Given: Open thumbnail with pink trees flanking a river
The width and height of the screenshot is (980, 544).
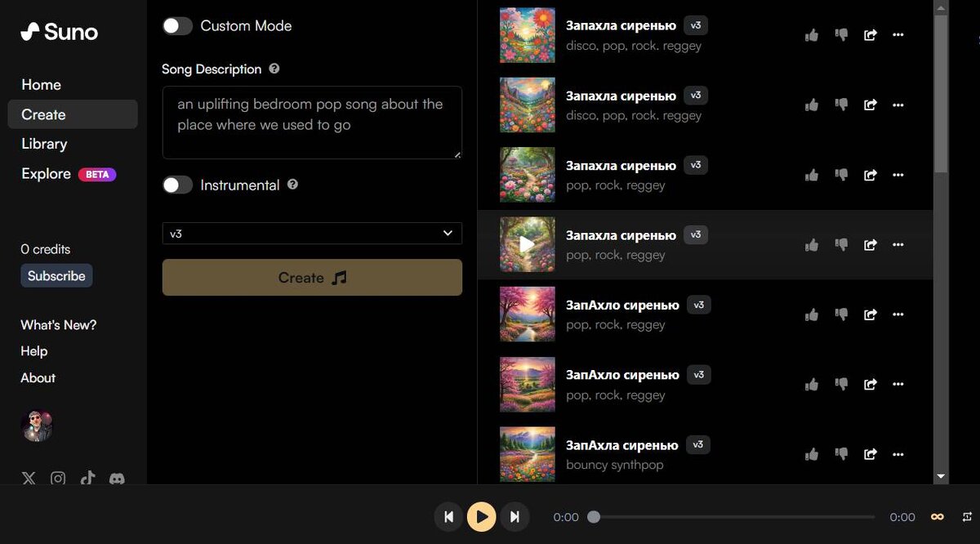Looking at the screenshot, I should 527,314.
